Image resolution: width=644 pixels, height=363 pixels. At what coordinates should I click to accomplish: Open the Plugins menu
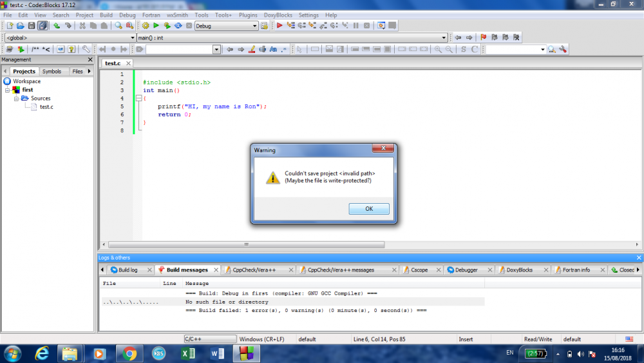(x=248, y=15)
